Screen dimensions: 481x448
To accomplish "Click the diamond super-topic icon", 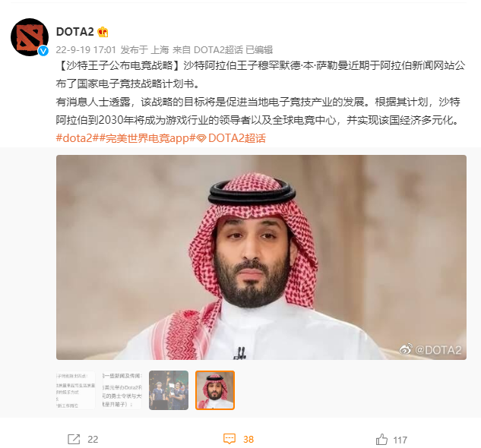I will (201, 139).
